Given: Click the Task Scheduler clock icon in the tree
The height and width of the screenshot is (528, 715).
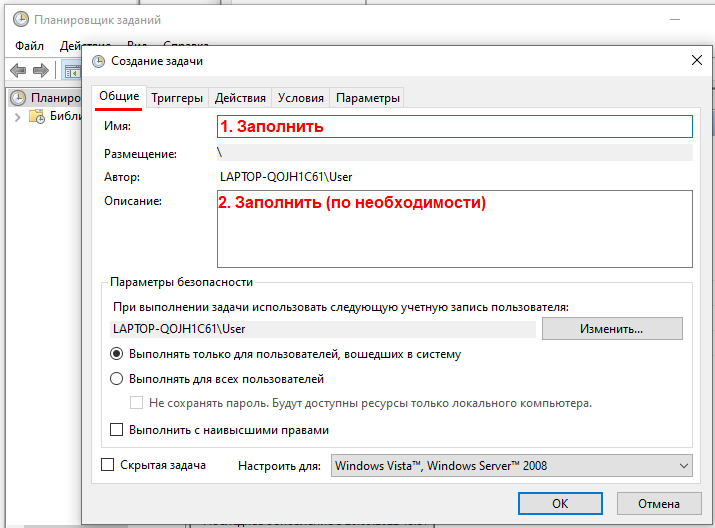Looking at the screenshot, I should click(18, 98).
